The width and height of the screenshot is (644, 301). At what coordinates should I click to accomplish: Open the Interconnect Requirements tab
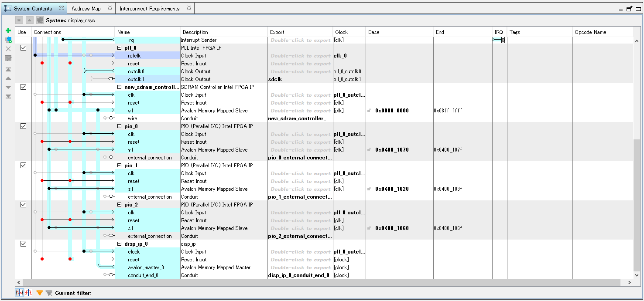pyautogui.click(x=150, y=8)
